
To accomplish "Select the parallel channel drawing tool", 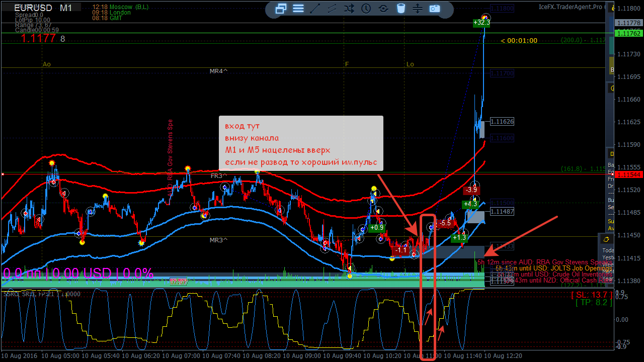I will [332, 9].
